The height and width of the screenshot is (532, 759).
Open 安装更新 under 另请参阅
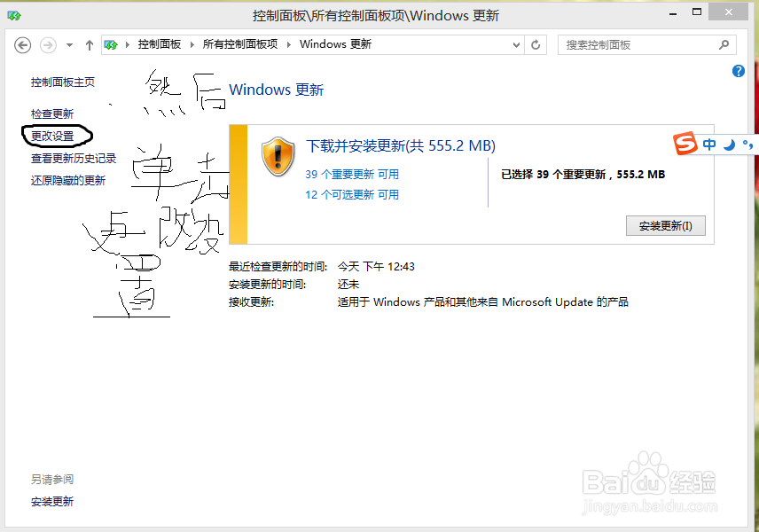tap(52, 502)
